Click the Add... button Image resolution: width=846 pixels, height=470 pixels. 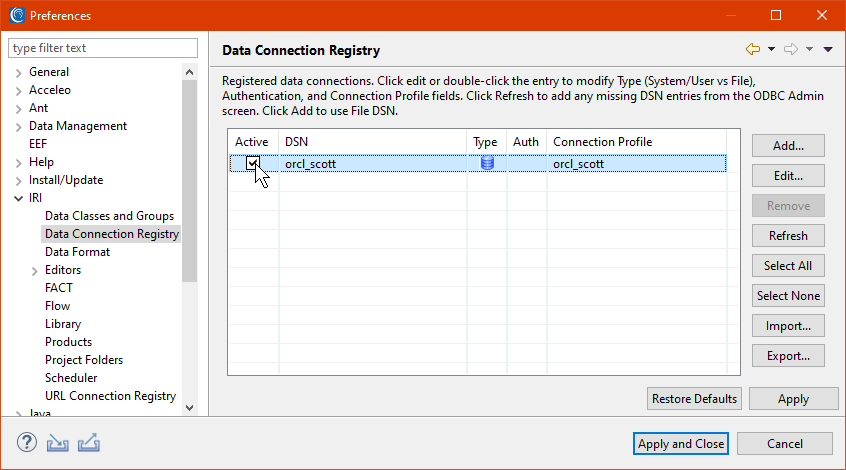788,146
